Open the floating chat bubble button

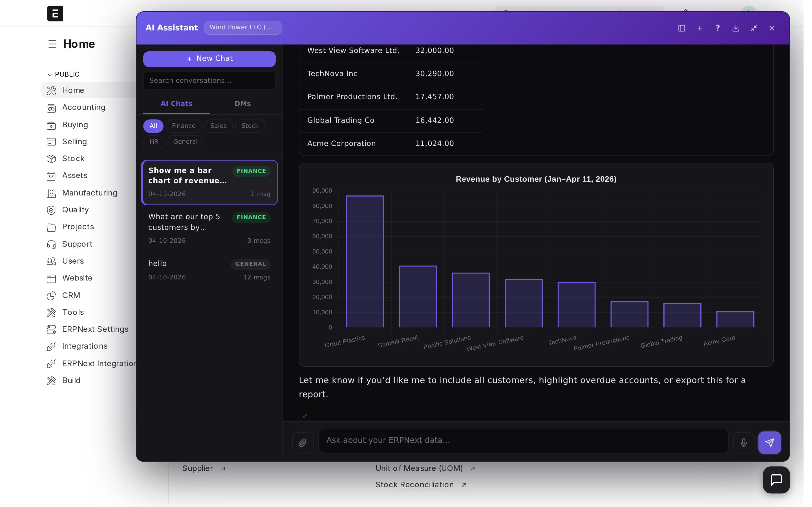point(776,480)
